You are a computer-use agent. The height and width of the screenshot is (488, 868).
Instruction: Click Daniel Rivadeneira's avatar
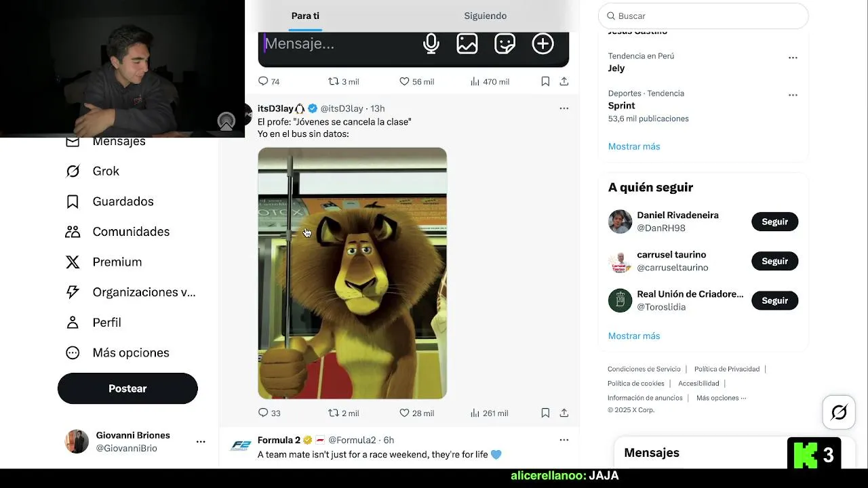pos(620,222)
